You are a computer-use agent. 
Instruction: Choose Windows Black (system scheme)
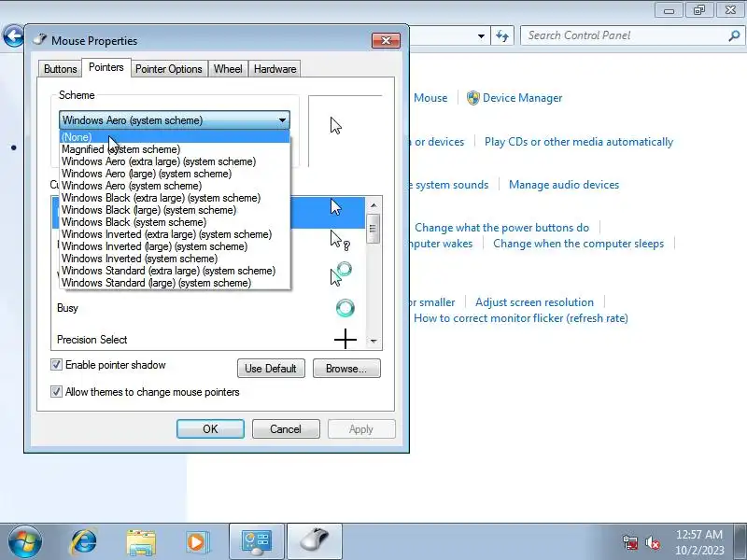point(175,222)
